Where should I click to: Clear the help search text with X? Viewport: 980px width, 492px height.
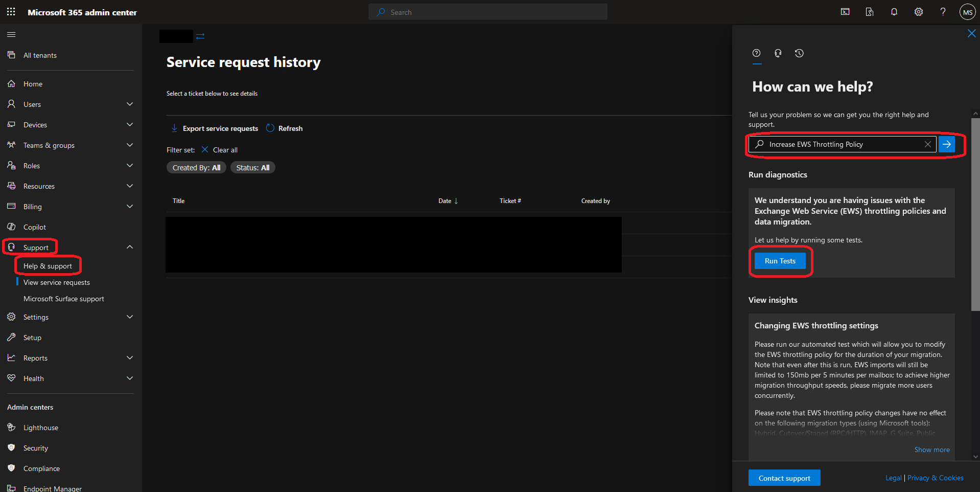[927, 144]
